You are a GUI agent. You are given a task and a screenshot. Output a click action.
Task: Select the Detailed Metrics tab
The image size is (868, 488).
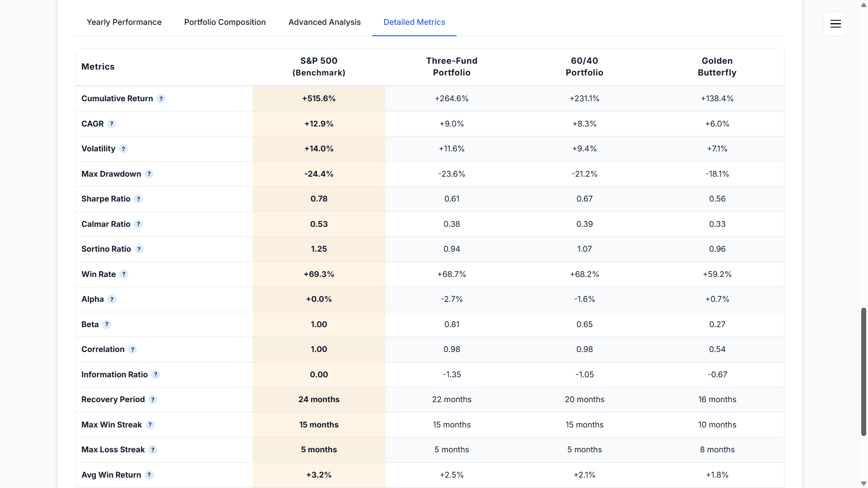[414, 22]
